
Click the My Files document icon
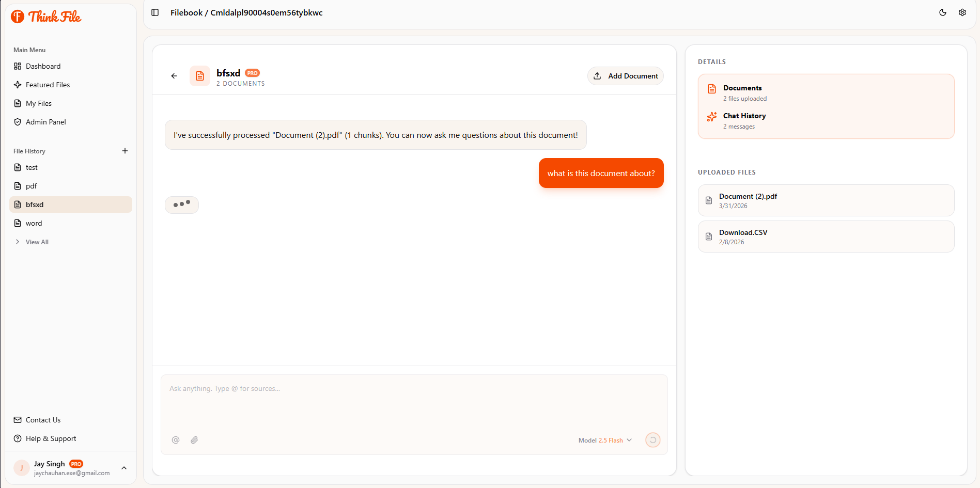click(18, 103)
